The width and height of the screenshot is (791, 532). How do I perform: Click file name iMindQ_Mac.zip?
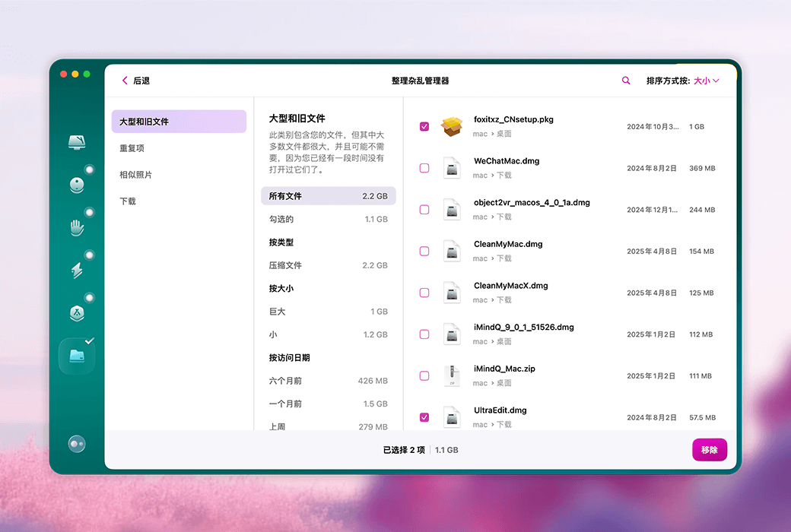click(504, 369)
